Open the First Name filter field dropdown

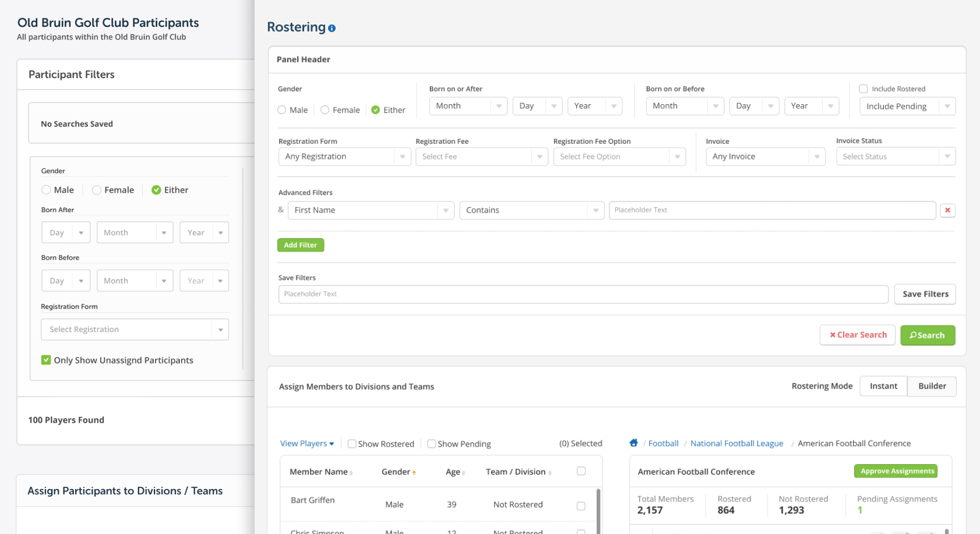coord(371,210)
